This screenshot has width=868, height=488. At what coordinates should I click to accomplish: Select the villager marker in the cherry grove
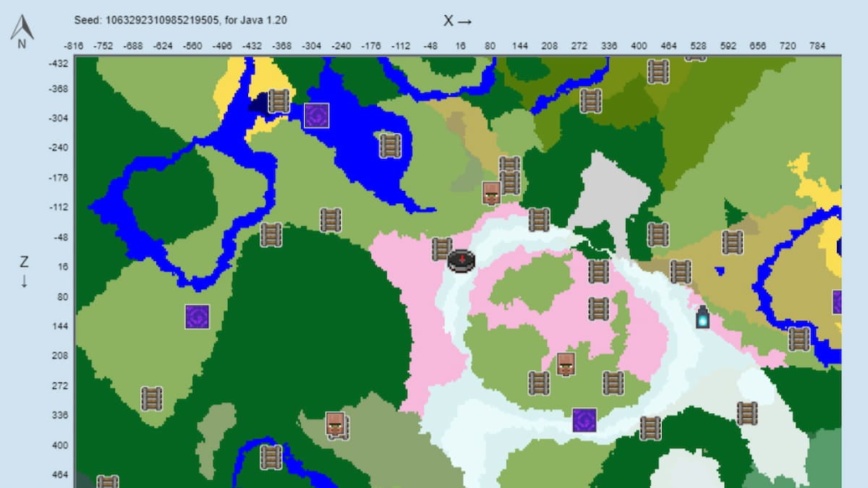(x=564, y=364)
